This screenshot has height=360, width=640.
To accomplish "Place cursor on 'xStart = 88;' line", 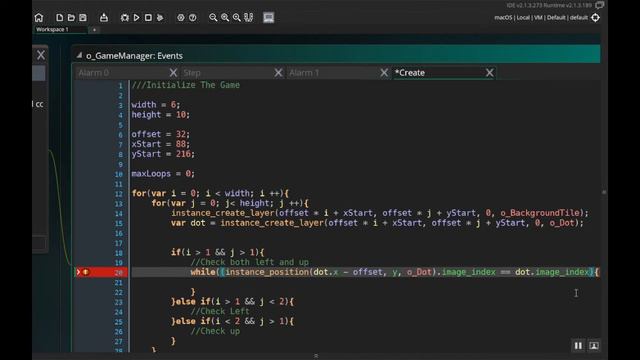I will [160, 144].
